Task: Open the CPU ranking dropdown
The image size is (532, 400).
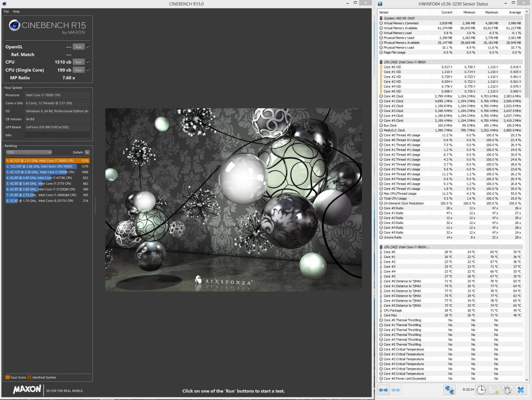Action: 29,152
